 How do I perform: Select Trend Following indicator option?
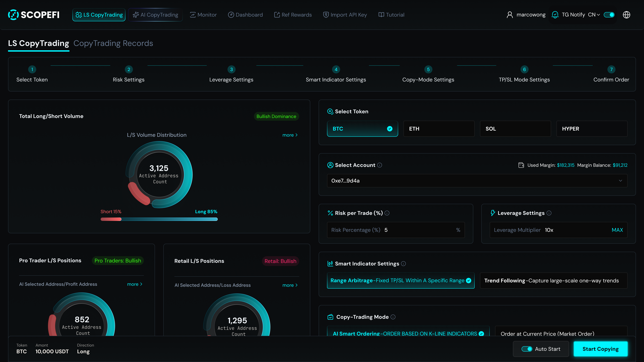point(554,281)
